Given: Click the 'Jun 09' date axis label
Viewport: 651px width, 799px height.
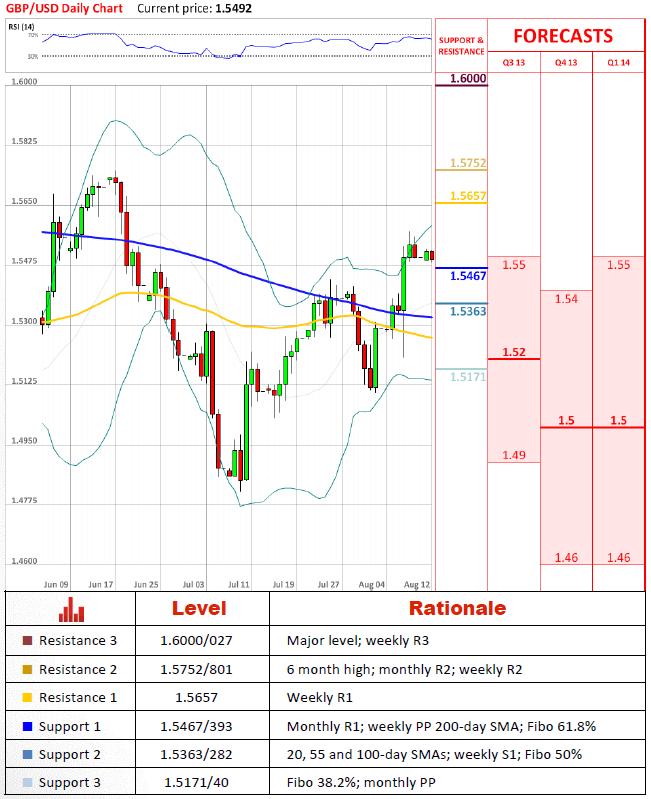Looking at the screenshot, I should (x=56, y=584).
